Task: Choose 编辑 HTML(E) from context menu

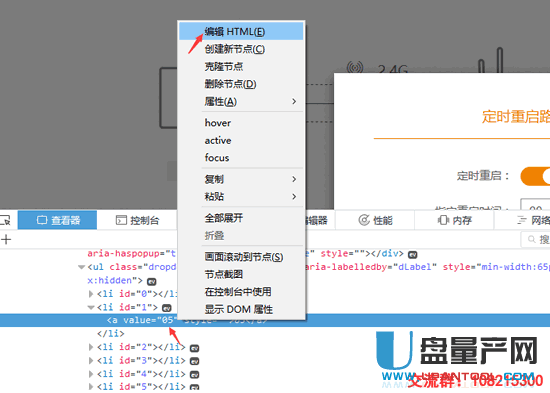Action: point(241,32)
